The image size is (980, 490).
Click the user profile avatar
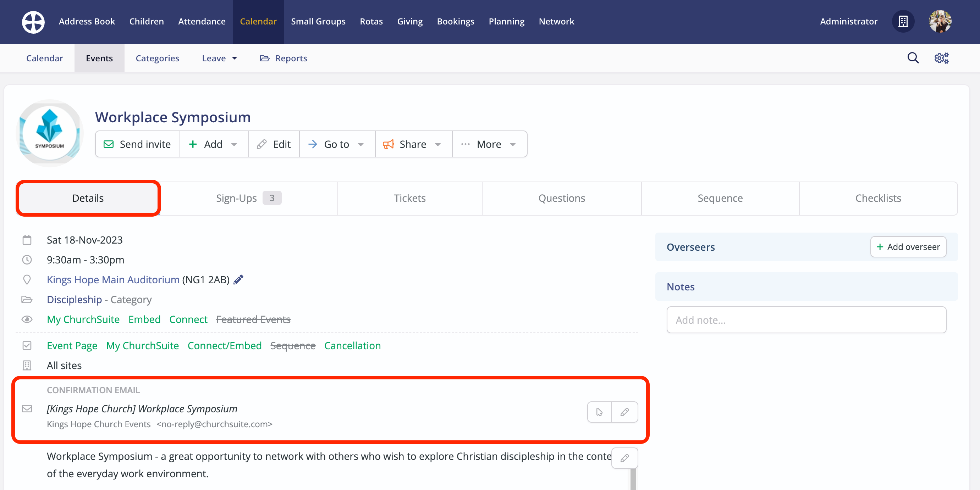(940, 21)
